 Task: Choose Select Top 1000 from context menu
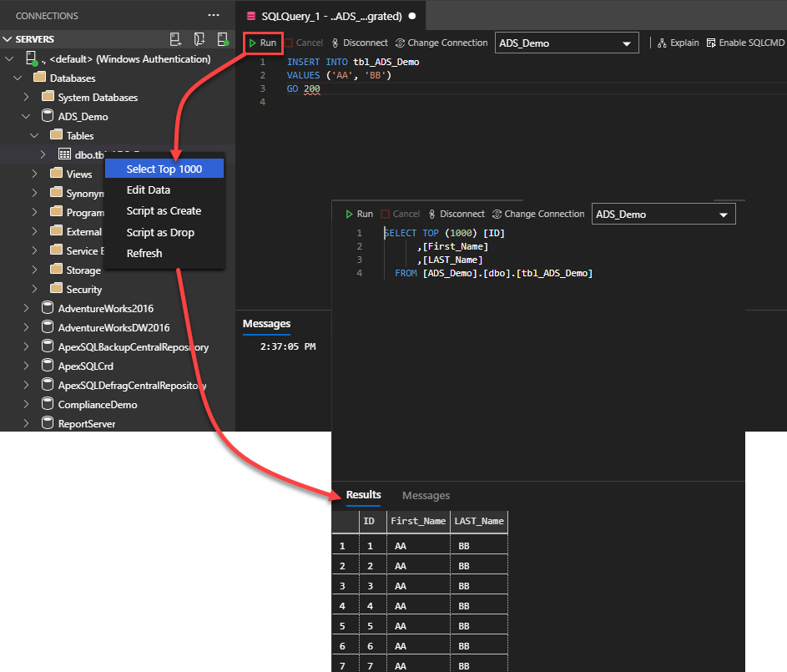[164, 169]
